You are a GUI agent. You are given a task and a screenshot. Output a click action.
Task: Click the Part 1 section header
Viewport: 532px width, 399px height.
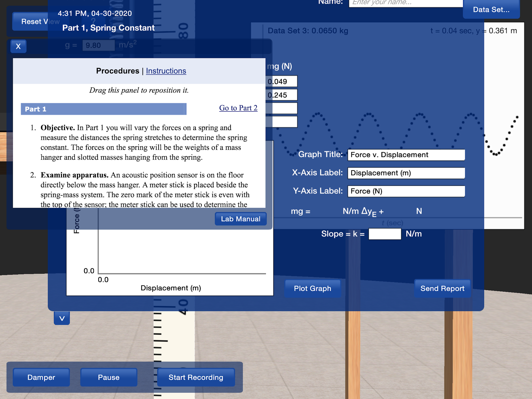[x=104, y=109]
